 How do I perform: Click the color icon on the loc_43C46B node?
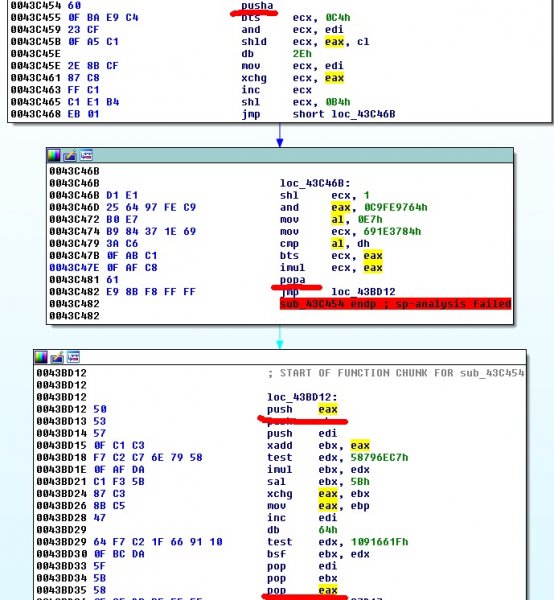54,155
